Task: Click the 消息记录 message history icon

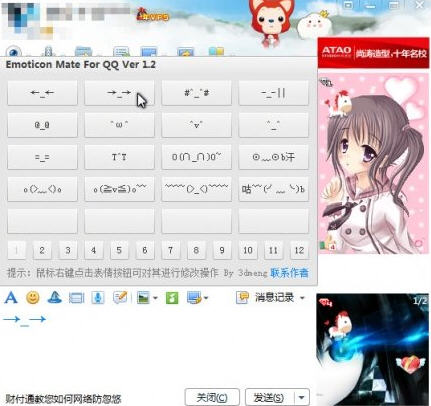Action: [242, 297]
